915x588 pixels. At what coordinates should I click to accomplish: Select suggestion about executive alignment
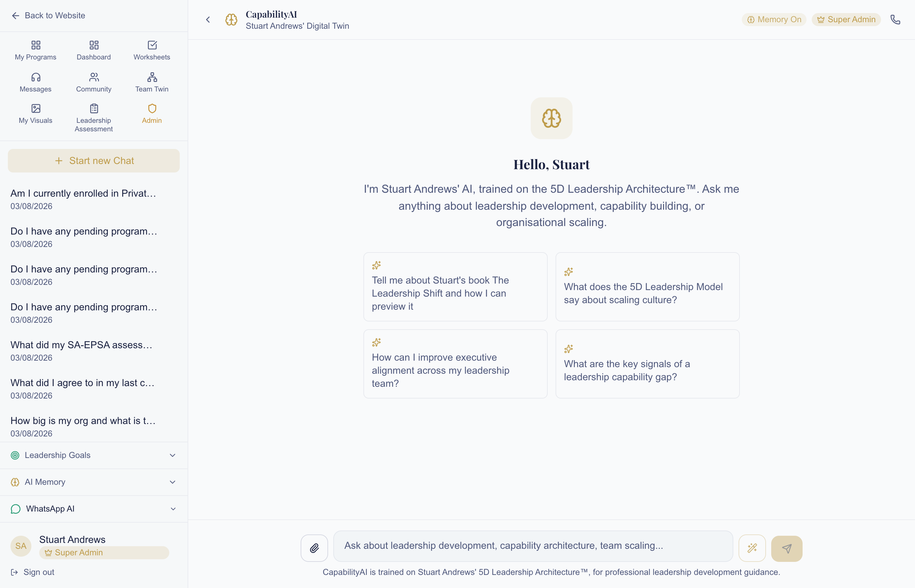455,364
